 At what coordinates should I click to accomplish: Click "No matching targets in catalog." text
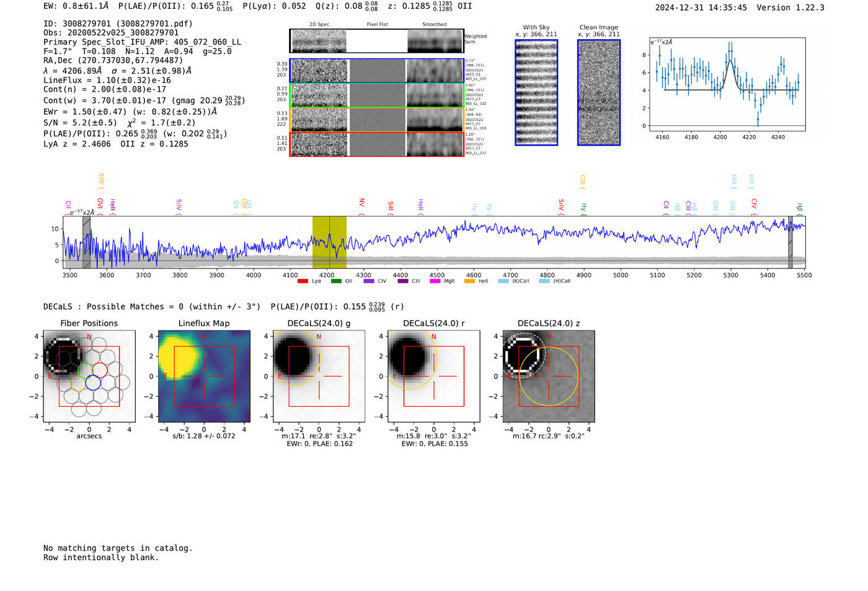click(x=118, y=548)
